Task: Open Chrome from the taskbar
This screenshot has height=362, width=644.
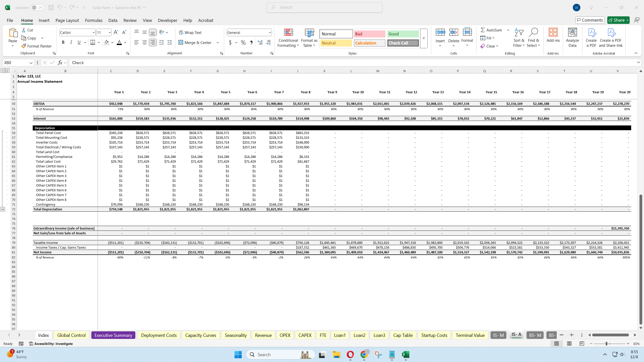Action: 364,355
